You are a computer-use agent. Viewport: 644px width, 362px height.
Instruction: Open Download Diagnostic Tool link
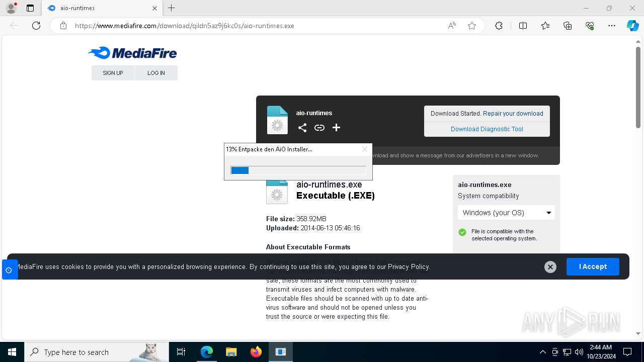[487, 129]
